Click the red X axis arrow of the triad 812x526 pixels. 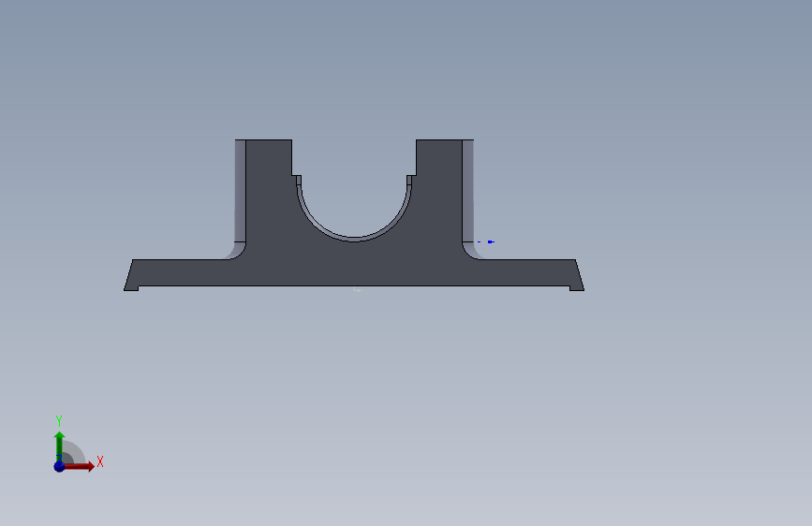pyautogui.click(x=80, y=466)
